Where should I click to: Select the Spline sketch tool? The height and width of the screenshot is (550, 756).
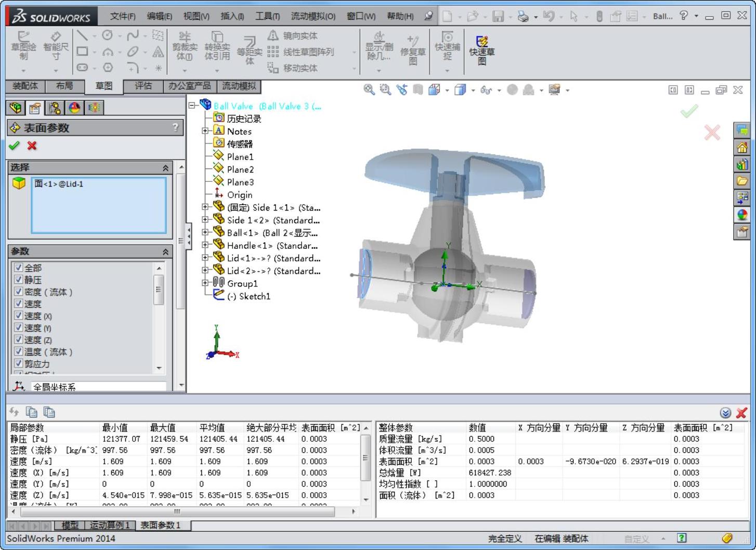133,35
